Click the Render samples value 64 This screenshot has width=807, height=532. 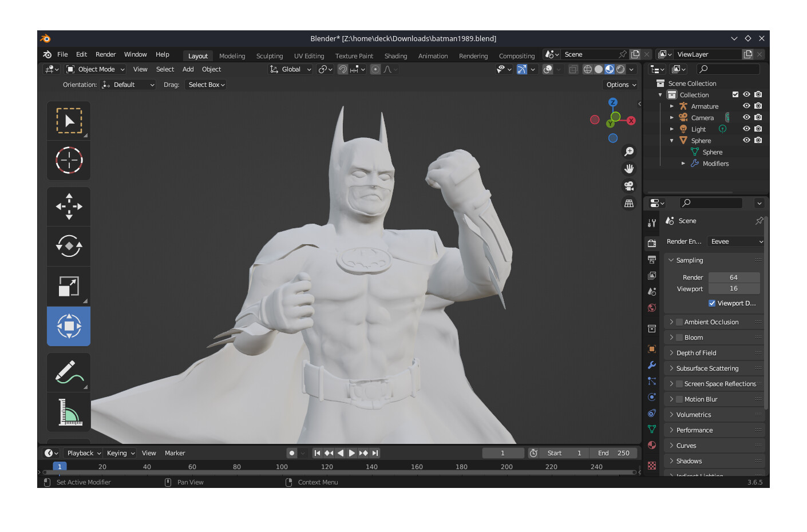click(x=734, y=277)
